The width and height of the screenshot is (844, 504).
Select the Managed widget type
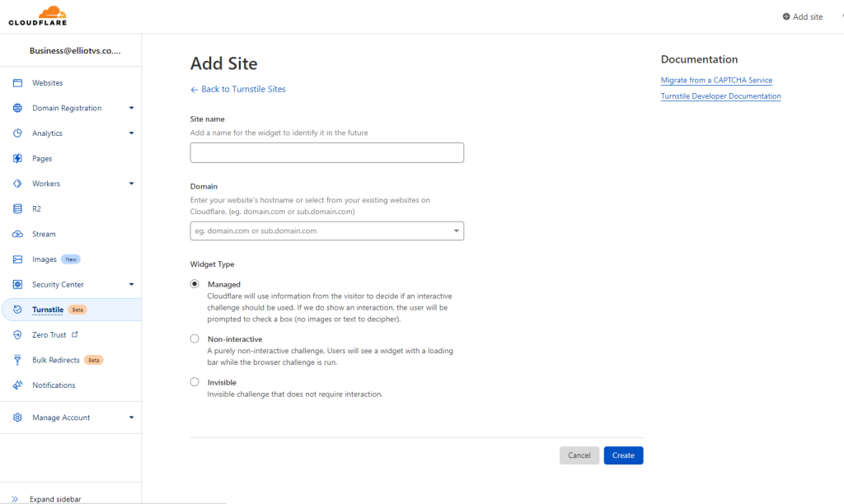[195, 284]
